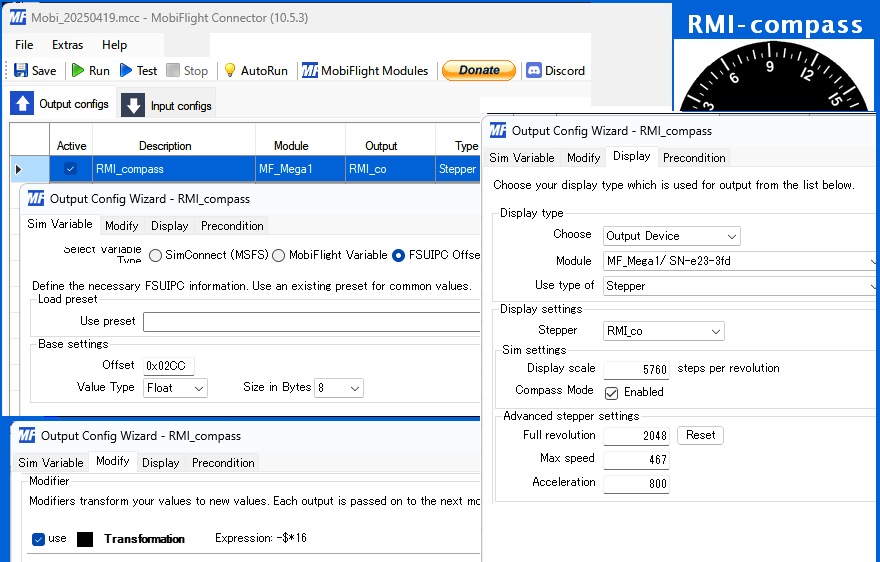
Task: Click the Full revolution 2048 field
Action: point(636,436)
